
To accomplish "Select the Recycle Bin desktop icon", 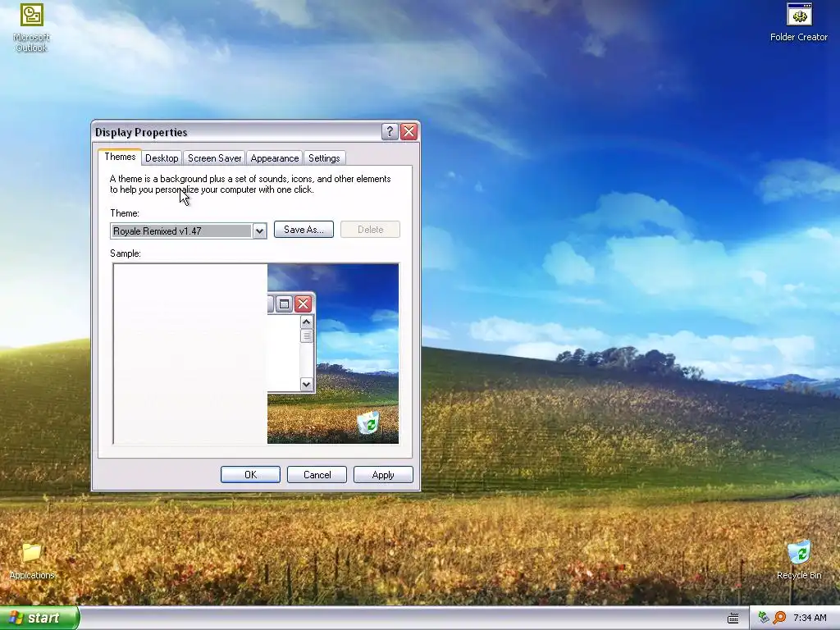I will click(799, 560).
